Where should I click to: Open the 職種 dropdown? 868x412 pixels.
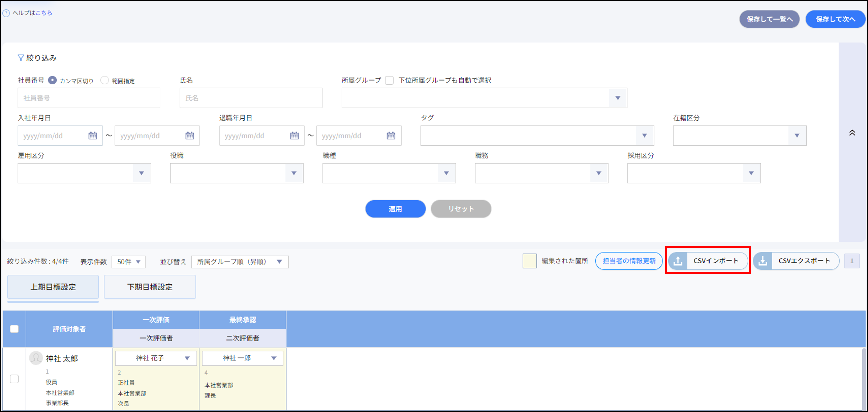tap(389, 173)
